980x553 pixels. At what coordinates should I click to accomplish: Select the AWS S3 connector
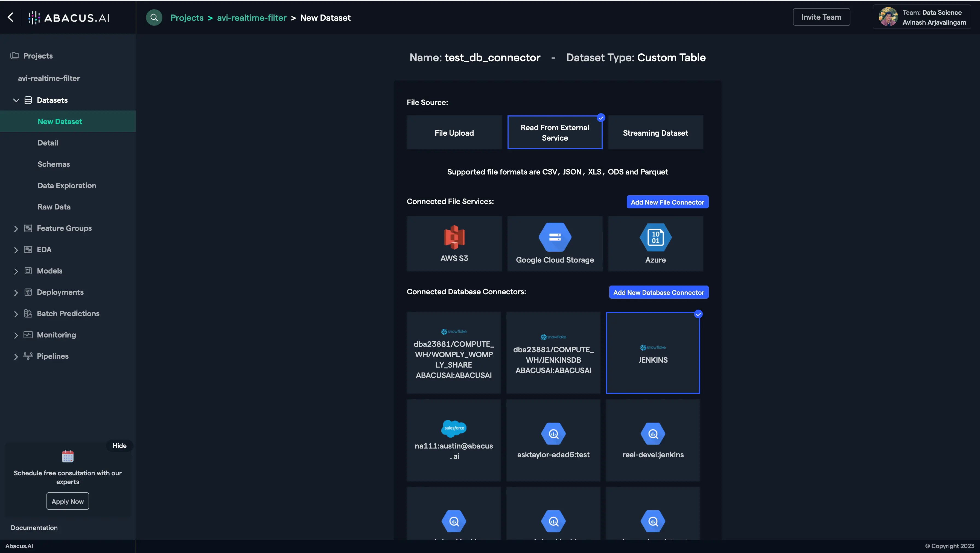[454, 244]
